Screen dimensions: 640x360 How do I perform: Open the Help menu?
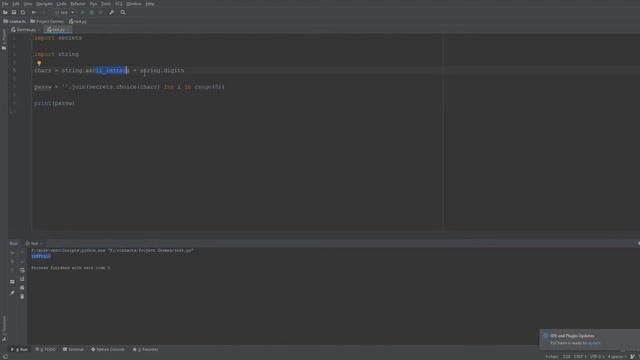click(150, 4)
